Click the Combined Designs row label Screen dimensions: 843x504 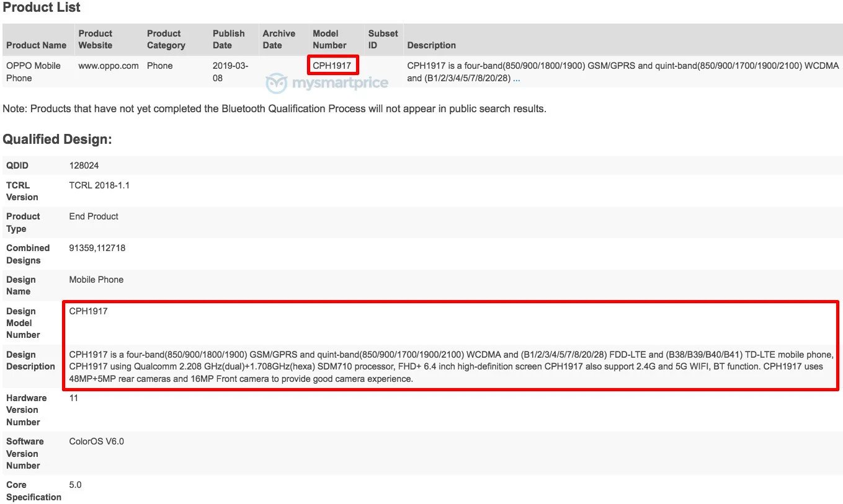pos(28,254)
